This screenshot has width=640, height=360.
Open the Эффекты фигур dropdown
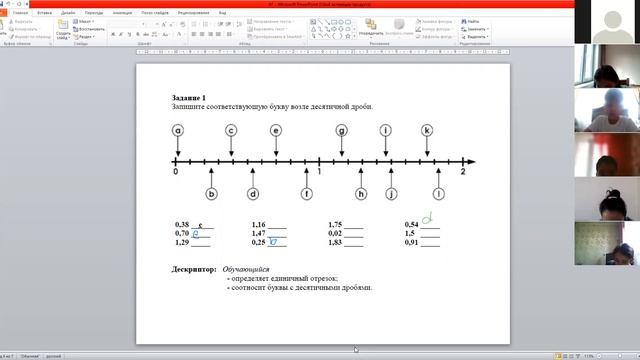[x=435, y=37]
